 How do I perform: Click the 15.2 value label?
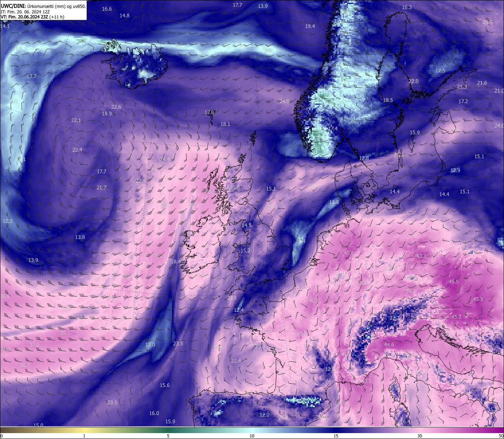245,250
